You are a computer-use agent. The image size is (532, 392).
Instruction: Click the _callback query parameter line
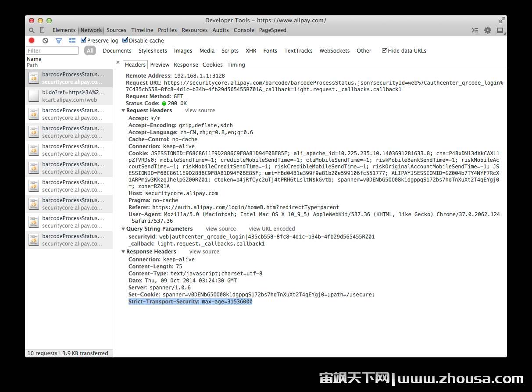click(x=196, y=244)
